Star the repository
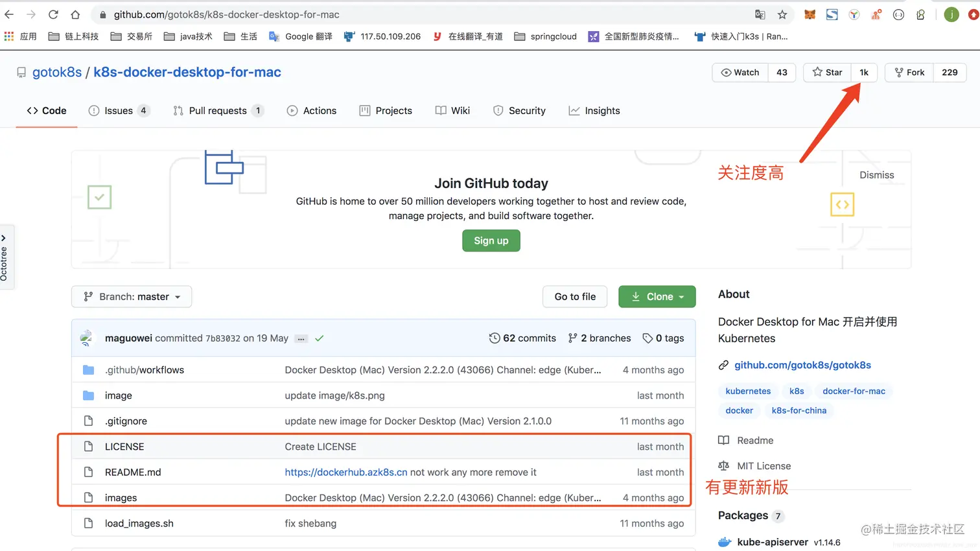The width and height of the screenshot is (980, 551). click(827, 73)
